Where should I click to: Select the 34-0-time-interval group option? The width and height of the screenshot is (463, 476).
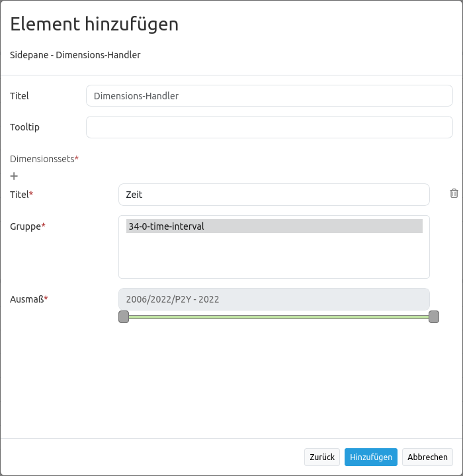pyautogui.click(x=274, y=226)
